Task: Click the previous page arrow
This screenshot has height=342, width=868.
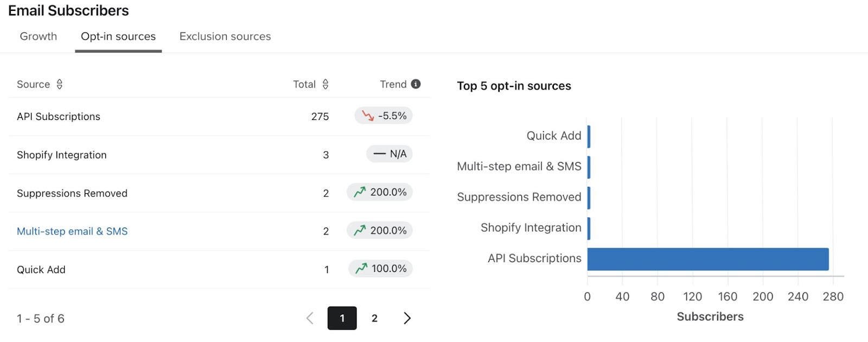Action: [310, 318]
